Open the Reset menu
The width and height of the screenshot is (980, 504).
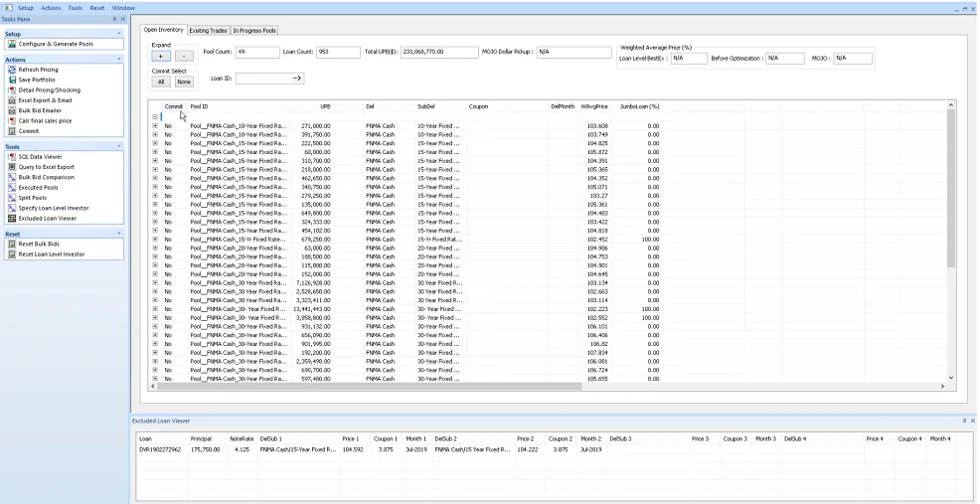pyautogui.click(x=97, y=8)
